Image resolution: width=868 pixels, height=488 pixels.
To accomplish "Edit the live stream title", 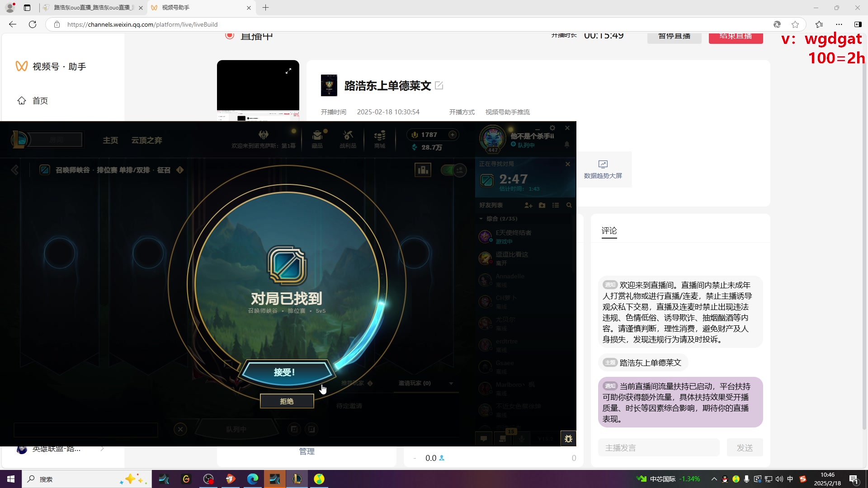I will coord(439,85).
